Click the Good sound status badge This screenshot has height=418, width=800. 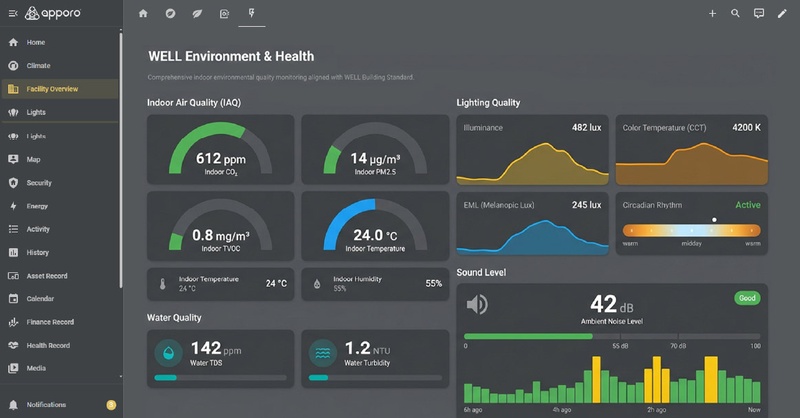[747, 298]
